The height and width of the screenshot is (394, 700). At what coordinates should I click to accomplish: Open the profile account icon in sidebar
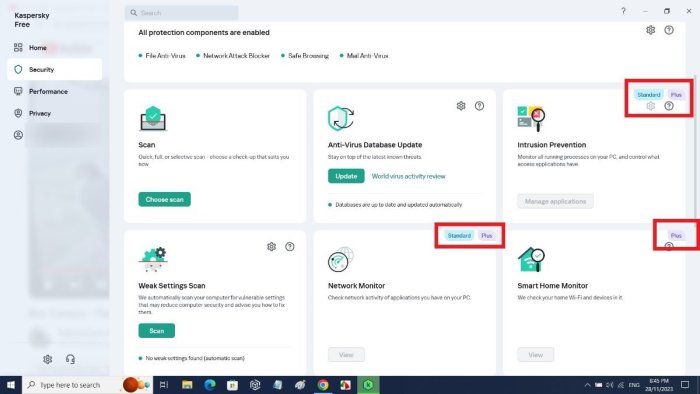click(x=18, y=135)
